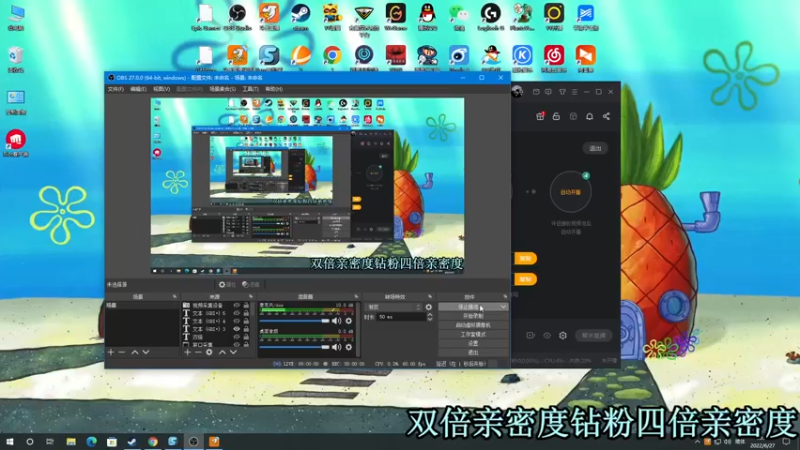Open the OBS Studio desktop shortcut

pos(237,16)
